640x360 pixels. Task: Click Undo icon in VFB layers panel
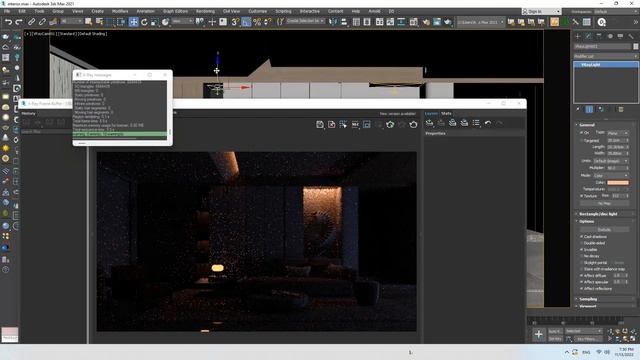488,123
